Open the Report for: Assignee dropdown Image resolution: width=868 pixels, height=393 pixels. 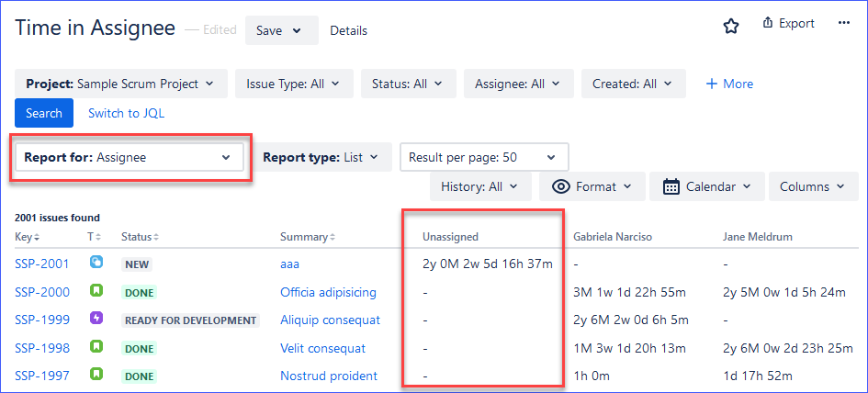click(x=130, y=157)
